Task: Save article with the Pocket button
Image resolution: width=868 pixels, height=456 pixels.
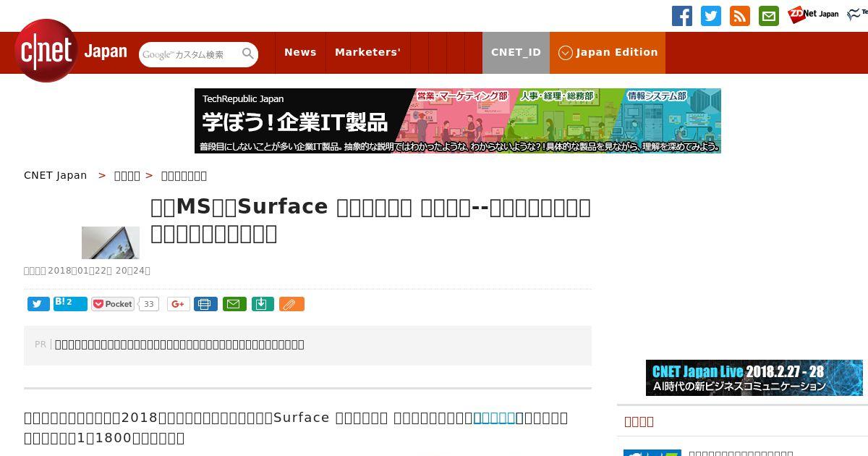Action: [113, 304]
